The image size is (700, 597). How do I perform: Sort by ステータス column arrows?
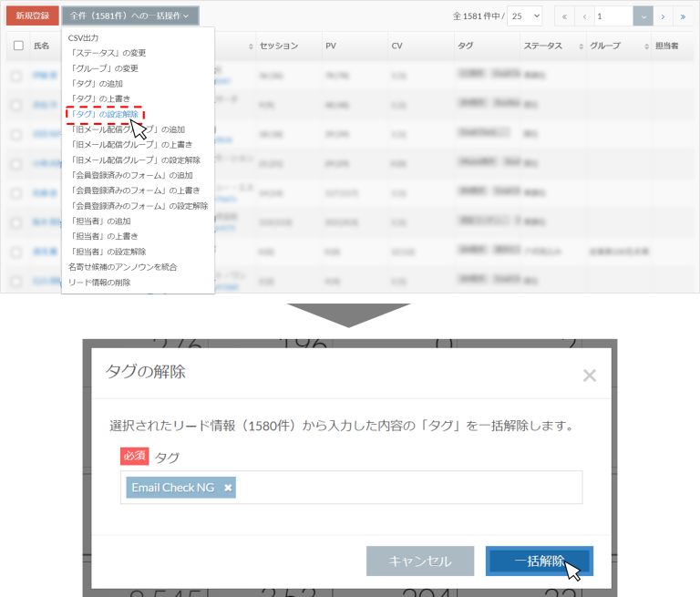pyautogui.click(x=581, y=46)
